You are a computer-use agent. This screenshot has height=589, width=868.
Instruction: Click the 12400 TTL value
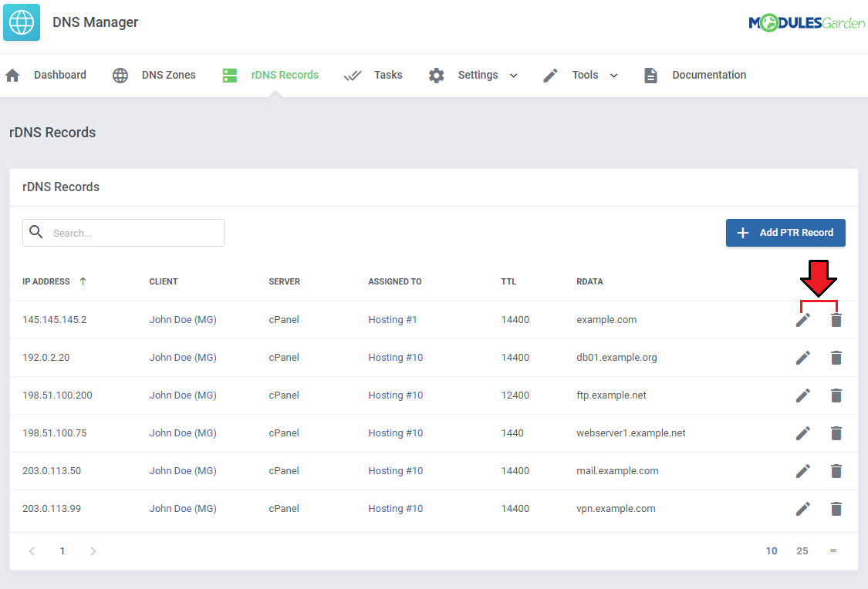pyautogui.click(x=515, y=395)
